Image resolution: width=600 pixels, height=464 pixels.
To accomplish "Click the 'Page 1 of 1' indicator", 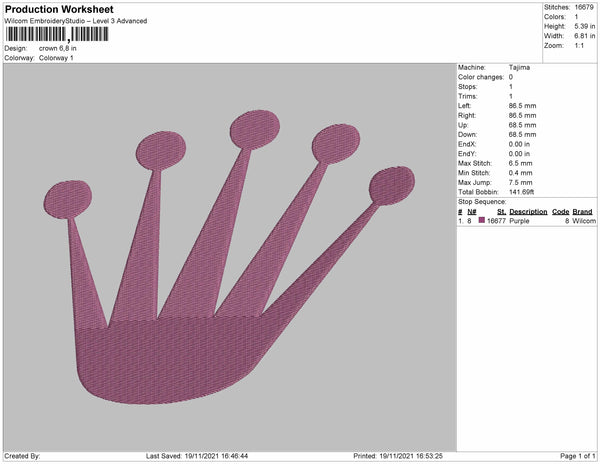I will [578, 456].
